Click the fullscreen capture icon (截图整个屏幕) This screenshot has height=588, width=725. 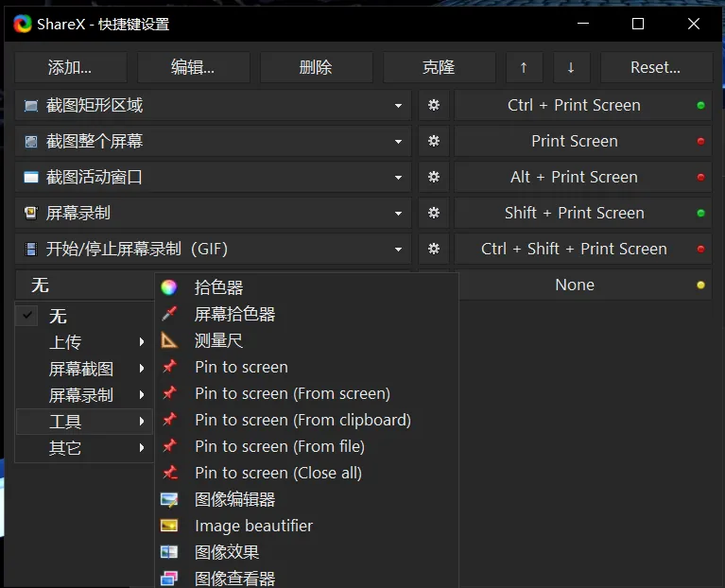click(x=31, y=142)
